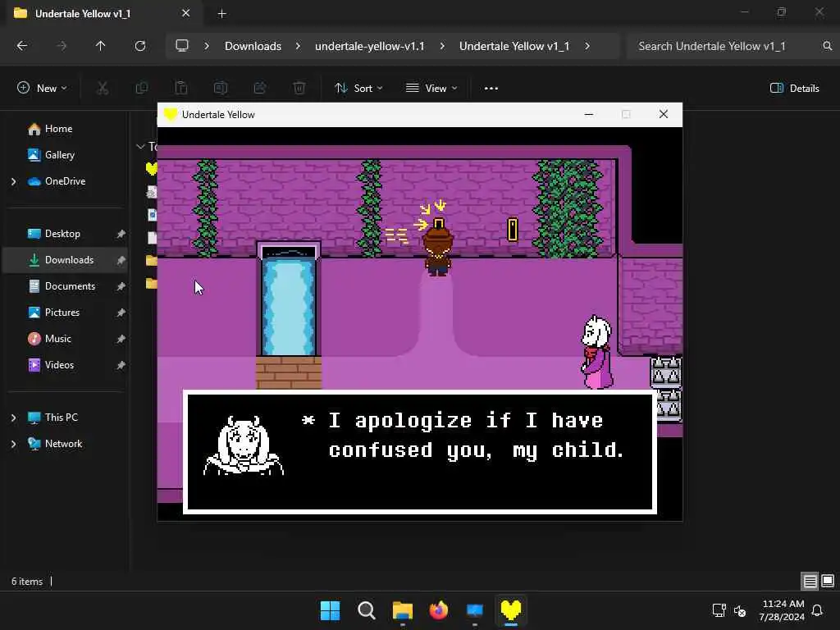Expand the OneDrive tree node

click(13, 181)
